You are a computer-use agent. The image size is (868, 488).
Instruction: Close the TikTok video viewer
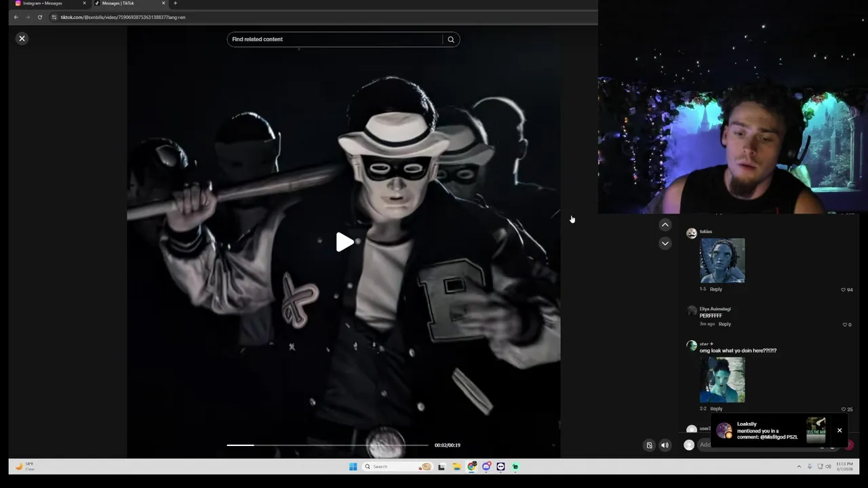22,39
